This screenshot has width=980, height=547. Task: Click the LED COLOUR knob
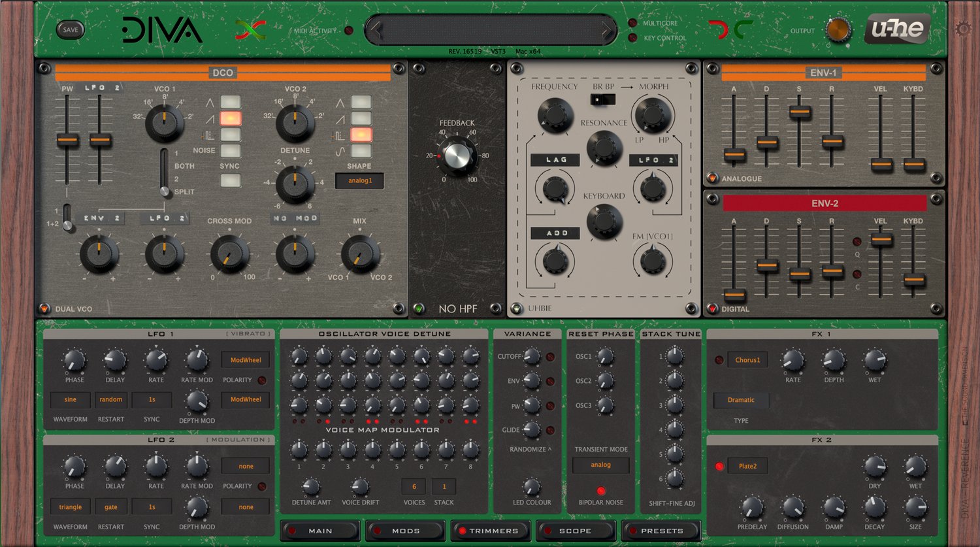532,486
